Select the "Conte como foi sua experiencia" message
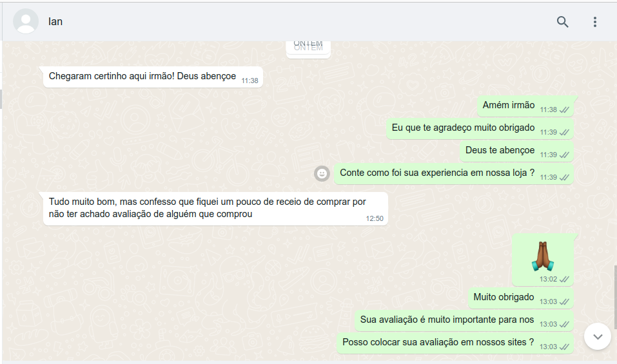The height and width of the screenshot is (364, 617). (x=437, y=173)
